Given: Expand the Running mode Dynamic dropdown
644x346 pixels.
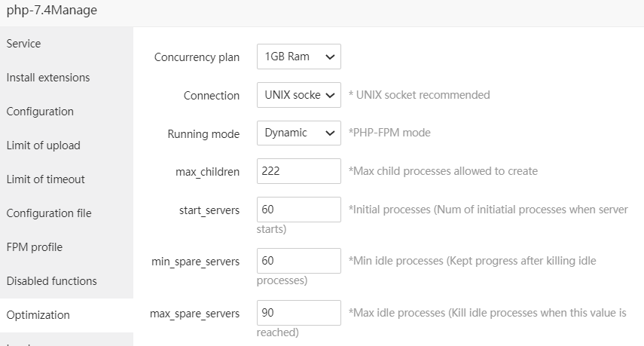Looking at the screenshot, I should 298,133.
